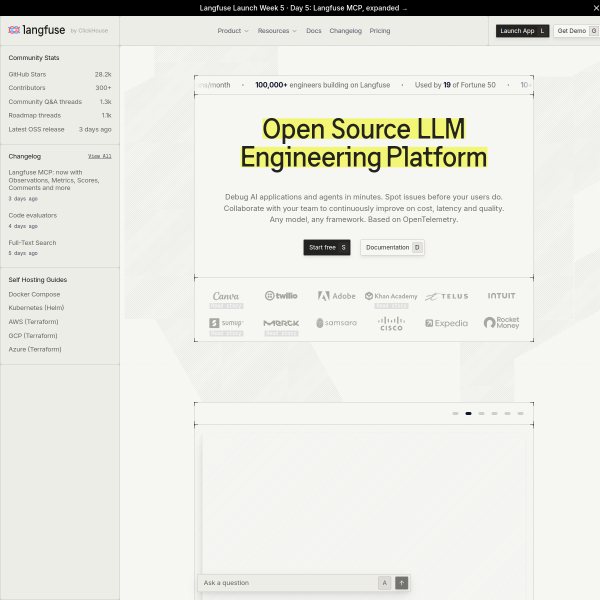Screen dimensions: 600x600
Task: Click View All in Changelog
Action: point(99,156)
